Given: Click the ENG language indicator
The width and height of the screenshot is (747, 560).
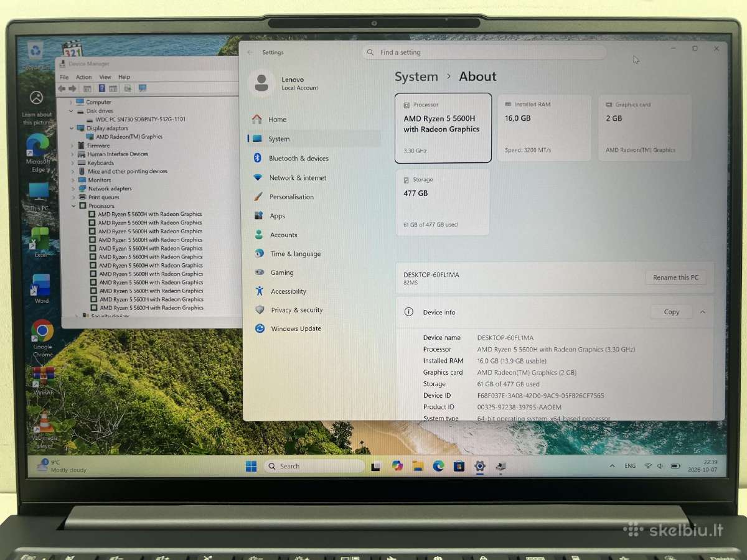Looking at the screenshot, I should pyautogui.click(x=630, y=465).
